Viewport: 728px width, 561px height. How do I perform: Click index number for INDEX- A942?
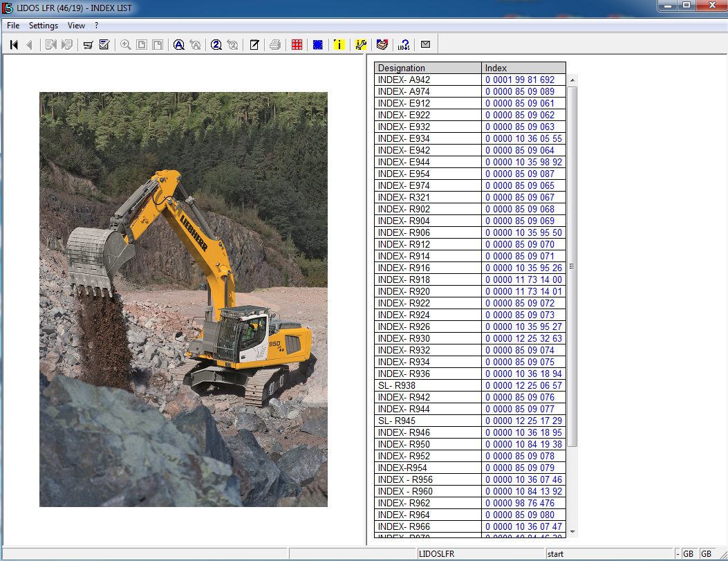(x=519, y=80)
